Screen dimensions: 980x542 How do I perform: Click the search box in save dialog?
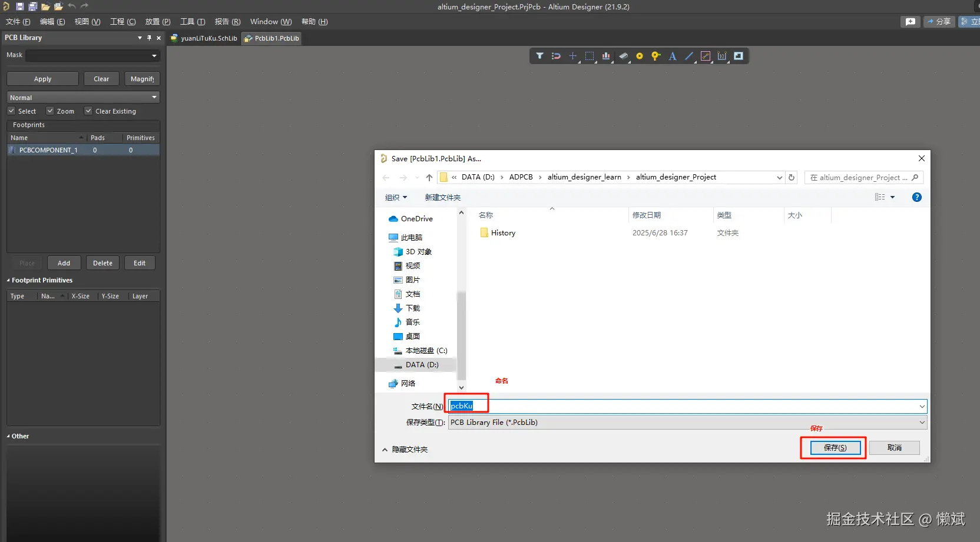pyautogui.click(x=863, y=177)
